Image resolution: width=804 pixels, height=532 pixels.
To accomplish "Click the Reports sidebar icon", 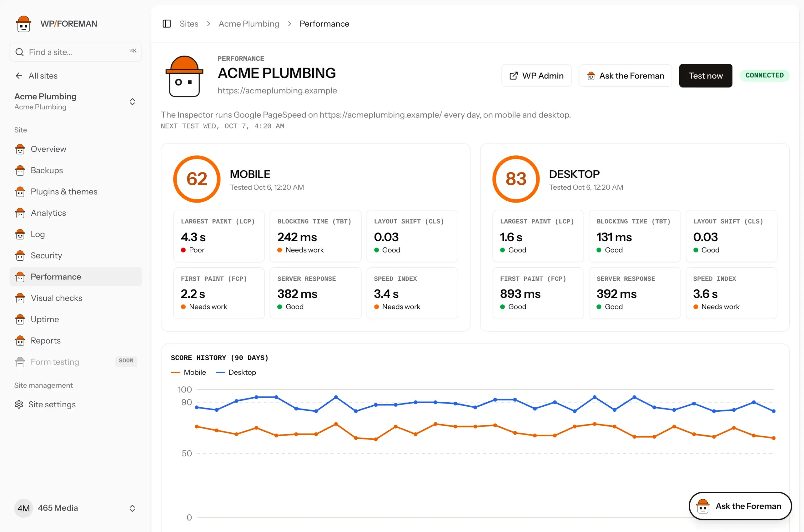I will [20, 341].
